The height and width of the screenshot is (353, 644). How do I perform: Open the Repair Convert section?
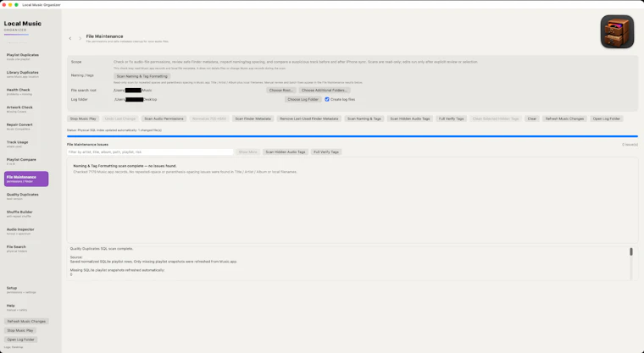(x=26, y=126)
